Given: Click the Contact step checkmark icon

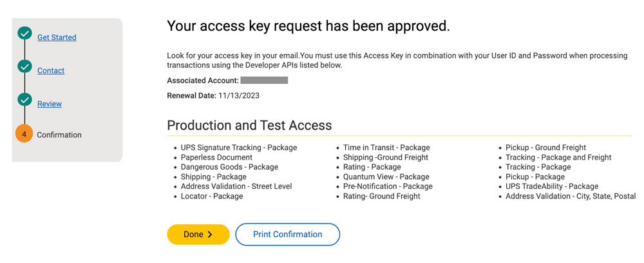Looking at the screenshot, I should (x=24, y=66).
